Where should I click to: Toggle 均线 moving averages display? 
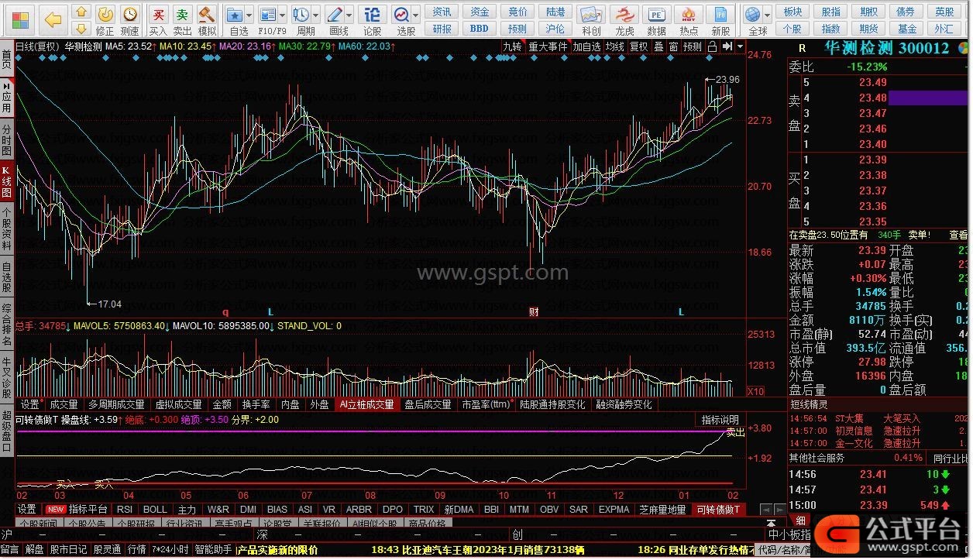(615, 46)
